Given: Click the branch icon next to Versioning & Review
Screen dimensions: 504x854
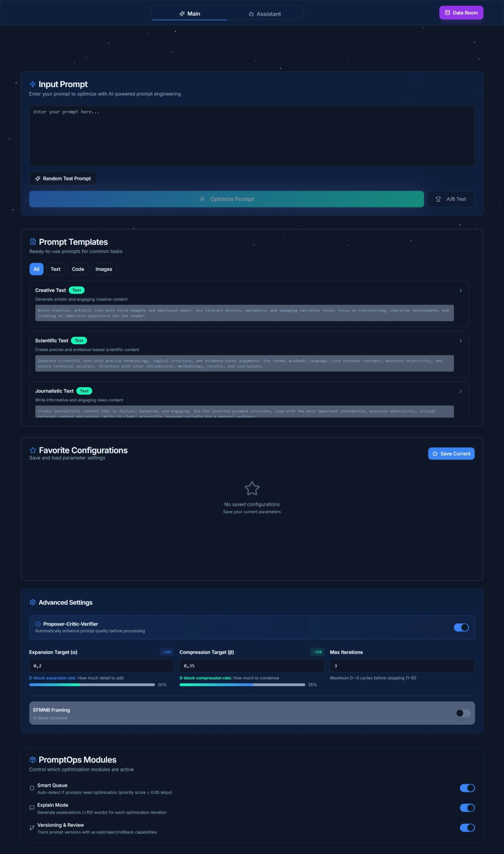Looking at the screenshot, I should point(32,827).
